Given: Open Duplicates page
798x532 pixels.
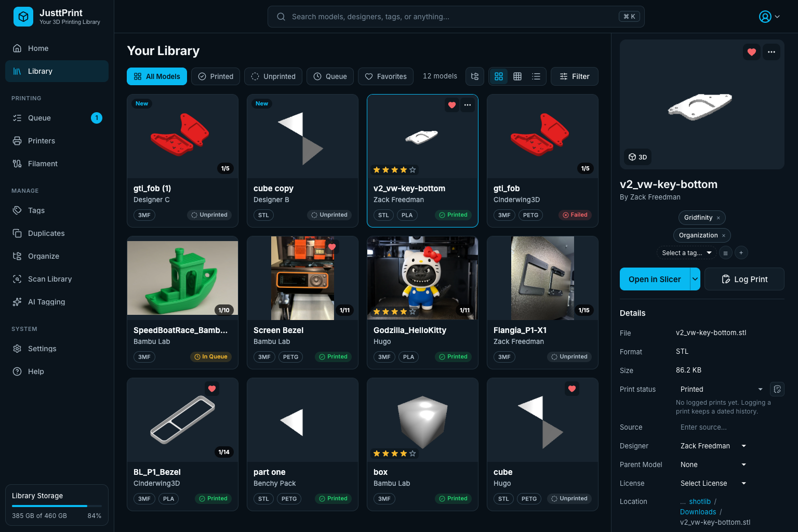Looking at the screenshot, I should (57, 233).
